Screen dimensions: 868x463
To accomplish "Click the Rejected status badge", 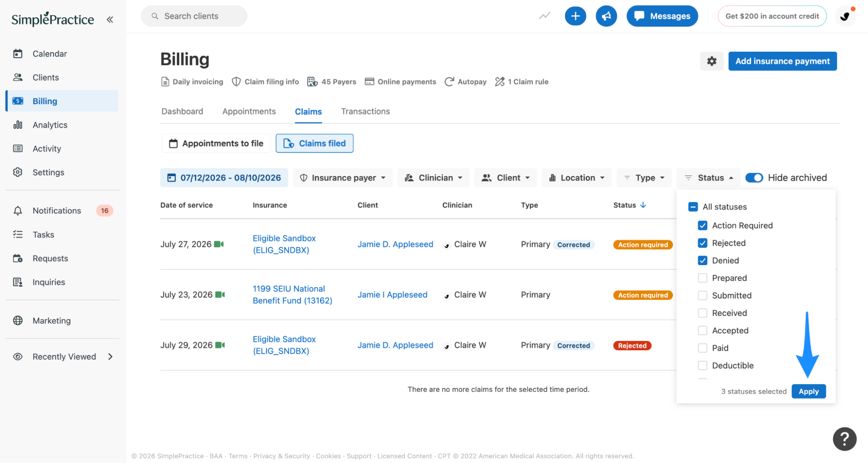I will point(632,345).
